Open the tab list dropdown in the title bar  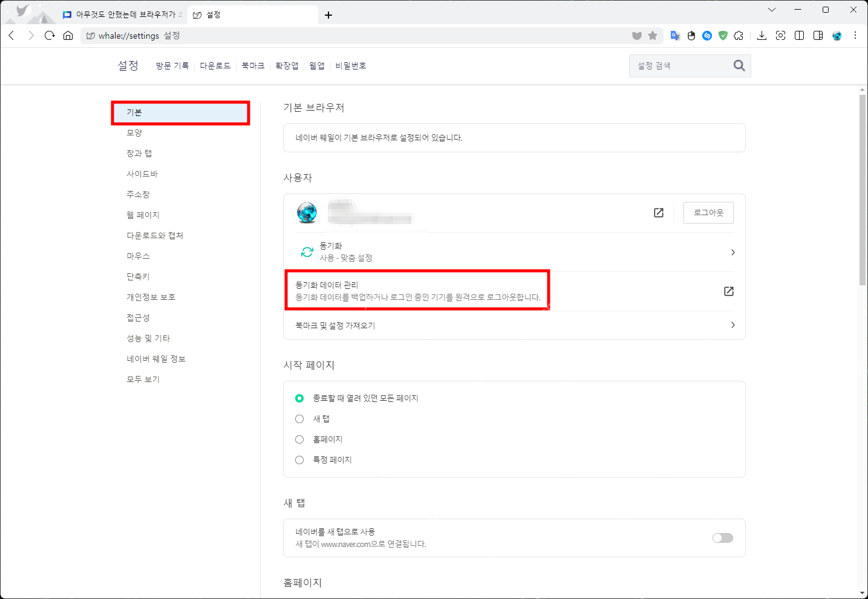pyautogui.click(x=772, y=10)
